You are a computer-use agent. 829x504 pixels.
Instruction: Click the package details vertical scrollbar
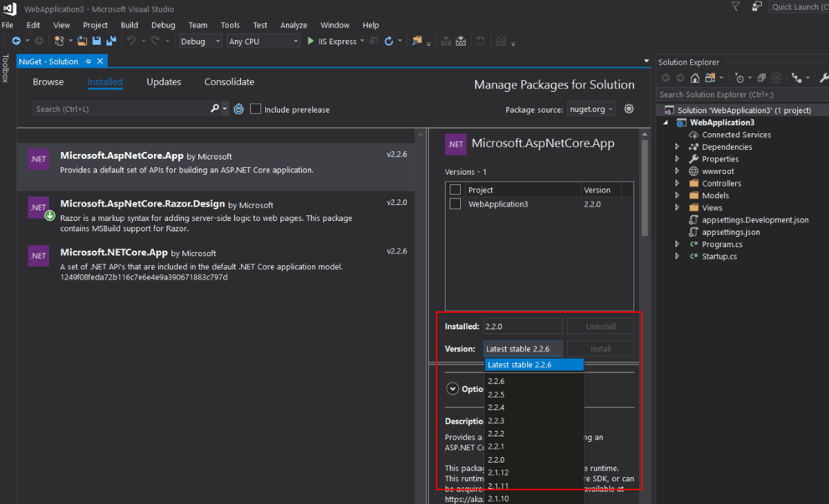(645, 188)
